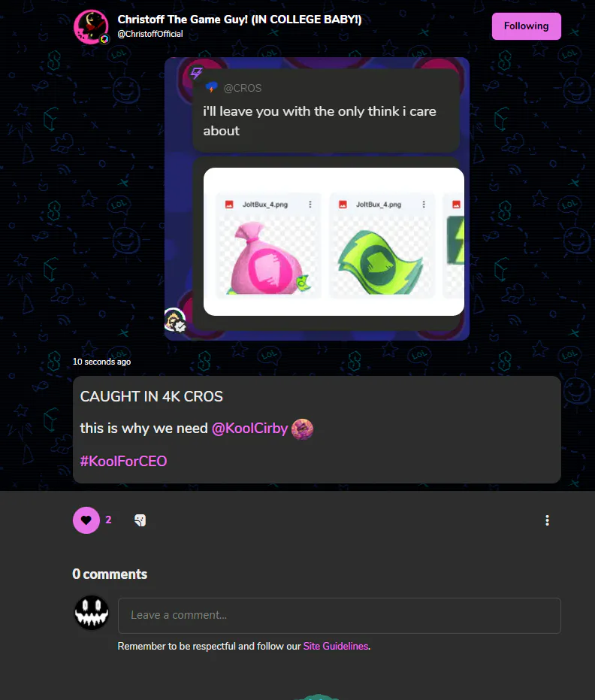
Task: Click the @CROS cloud avatar icon
Action: pos(211,87)
